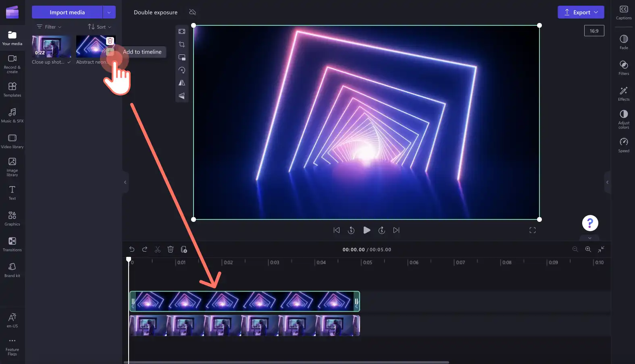635x364 pixels.
Task: Select the Text tool in sidebar
Action: [12, 193]
